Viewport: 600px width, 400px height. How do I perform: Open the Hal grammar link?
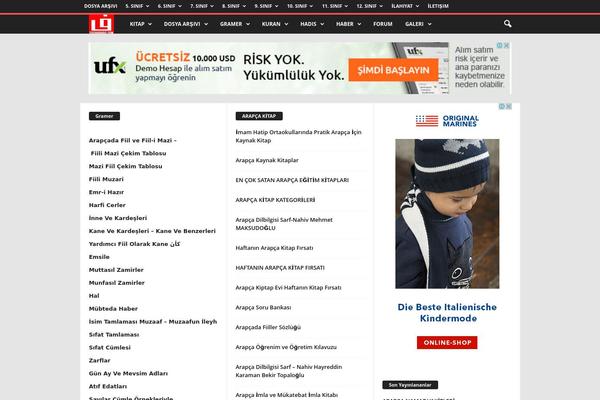click(x=94, y=296)
